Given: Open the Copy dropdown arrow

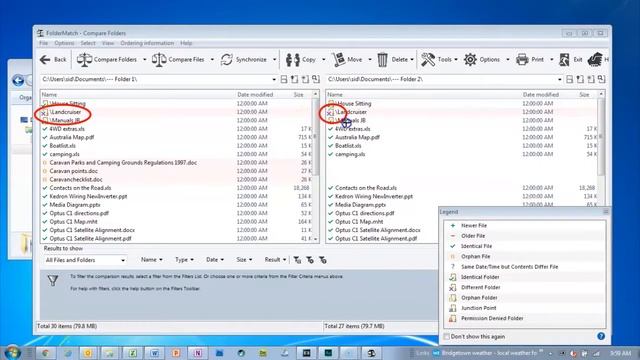Looking at the screenshot, I should 324,60.
